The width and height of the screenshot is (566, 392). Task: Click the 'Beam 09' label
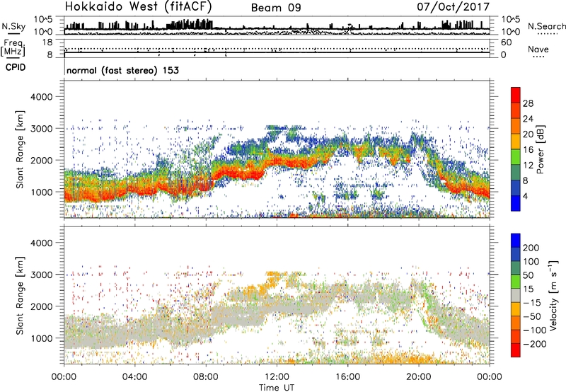click(276, 8)
